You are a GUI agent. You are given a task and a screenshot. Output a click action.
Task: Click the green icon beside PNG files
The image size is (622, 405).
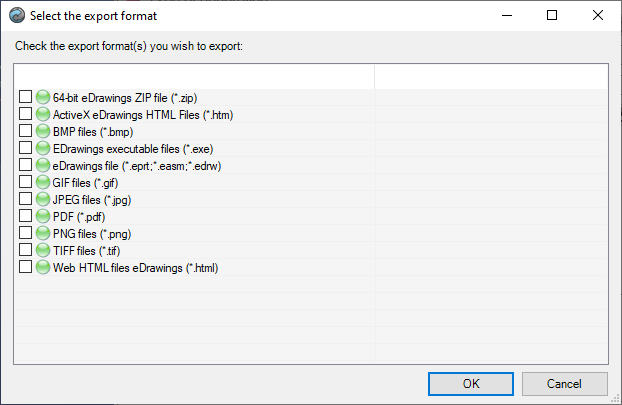pos(43,233)
